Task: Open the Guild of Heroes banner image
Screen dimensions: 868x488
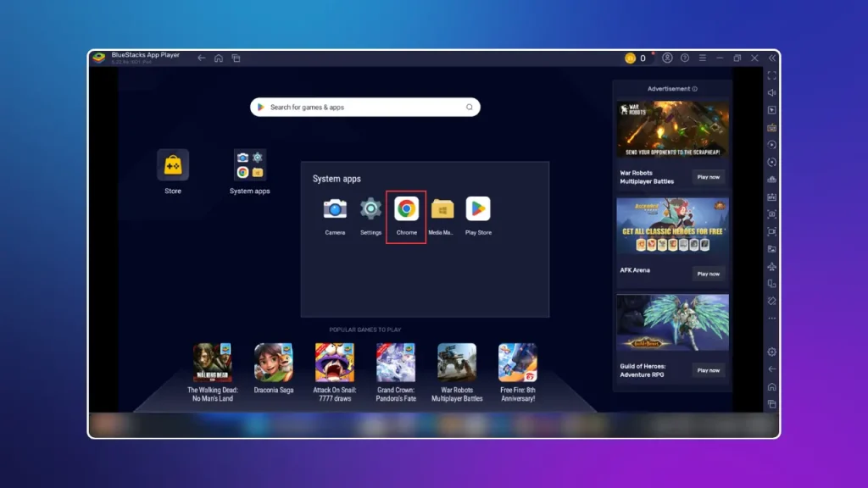Action: (x=672, y=323)
